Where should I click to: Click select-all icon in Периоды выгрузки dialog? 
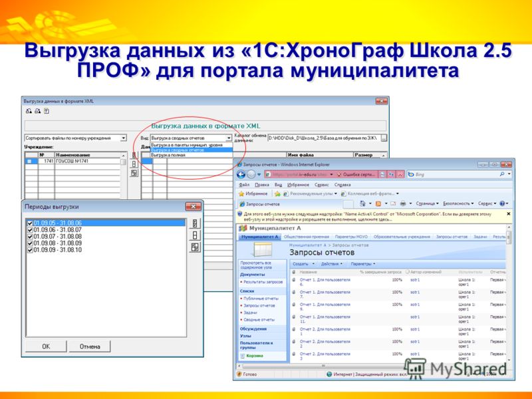[195, 223]
